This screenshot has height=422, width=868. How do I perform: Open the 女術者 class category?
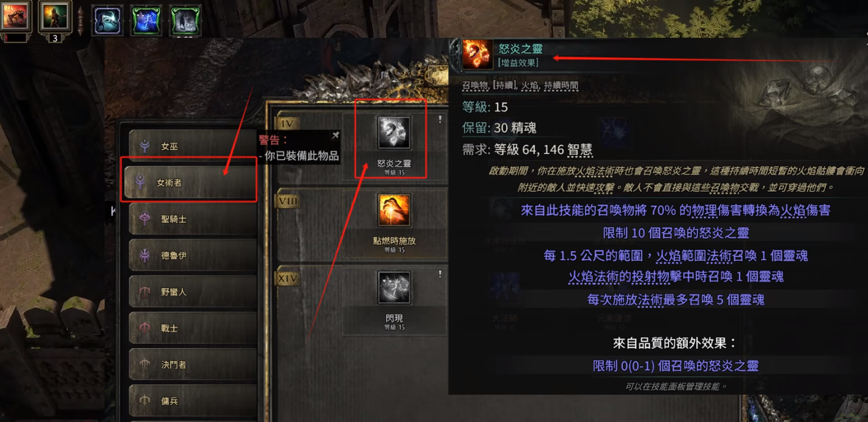point(191,182)
